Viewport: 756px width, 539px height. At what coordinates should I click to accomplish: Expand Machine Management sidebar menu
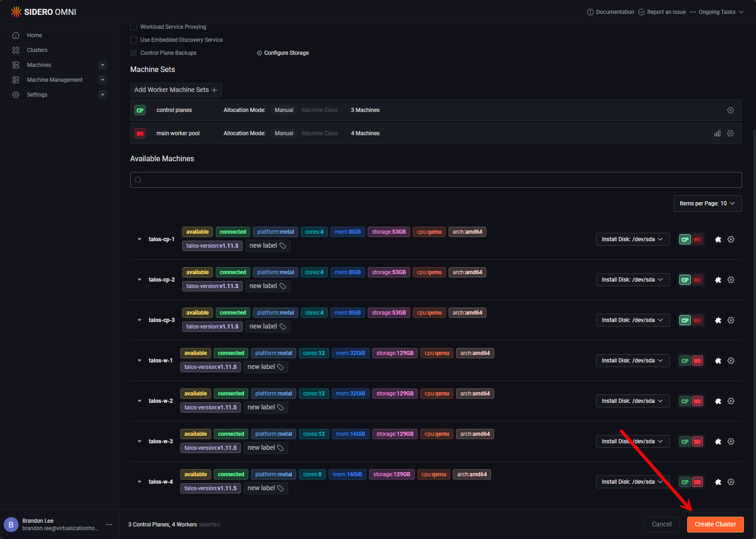coord(103,80)
